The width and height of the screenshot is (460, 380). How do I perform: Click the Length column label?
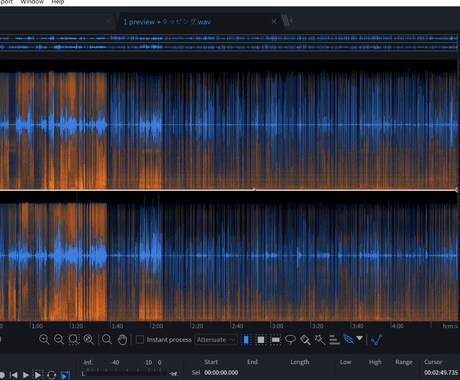tap(299, 362)
